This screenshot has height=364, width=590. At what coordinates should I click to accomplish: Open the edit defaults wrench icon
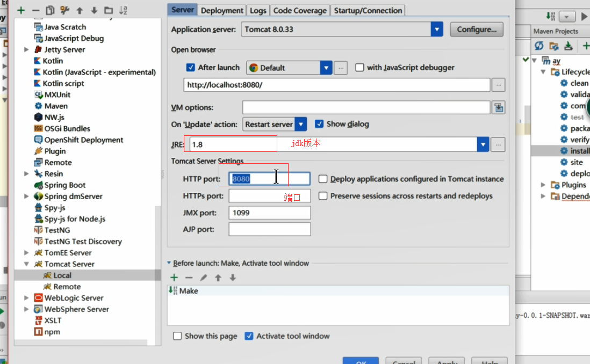64,11
